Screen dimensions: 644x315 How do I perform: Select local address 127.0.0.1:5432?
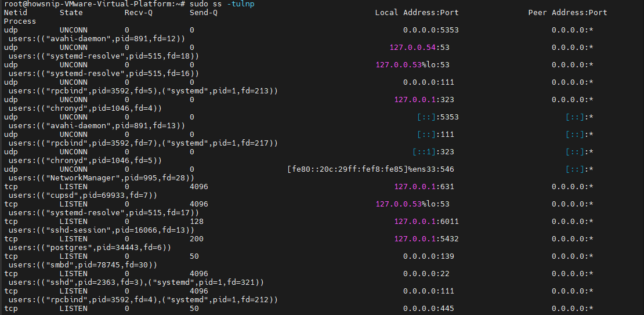pyautogui.click(x=426, y=239)
